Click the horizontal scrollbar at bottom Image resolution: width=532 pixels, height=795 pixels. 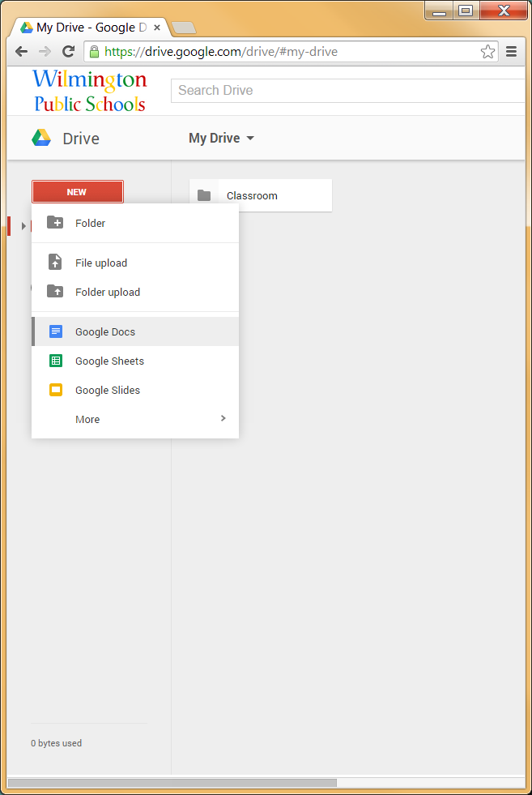pyautogui.click(x=172, y=783)
